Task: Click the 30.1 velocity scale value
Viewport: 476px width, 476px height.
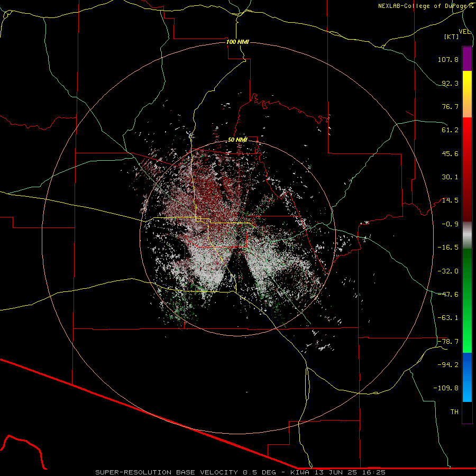Action: coord(450,177)
